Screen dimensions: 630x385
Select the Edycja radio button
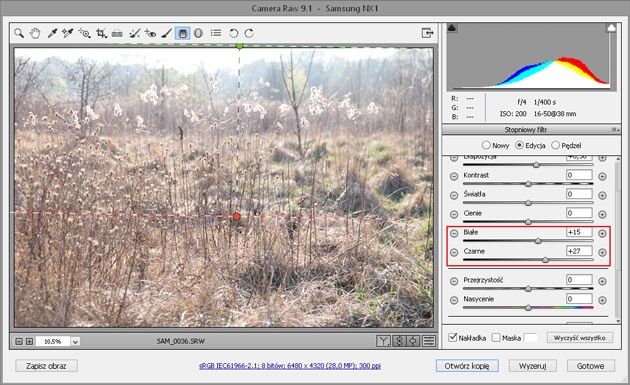click(x=520, y=145)
